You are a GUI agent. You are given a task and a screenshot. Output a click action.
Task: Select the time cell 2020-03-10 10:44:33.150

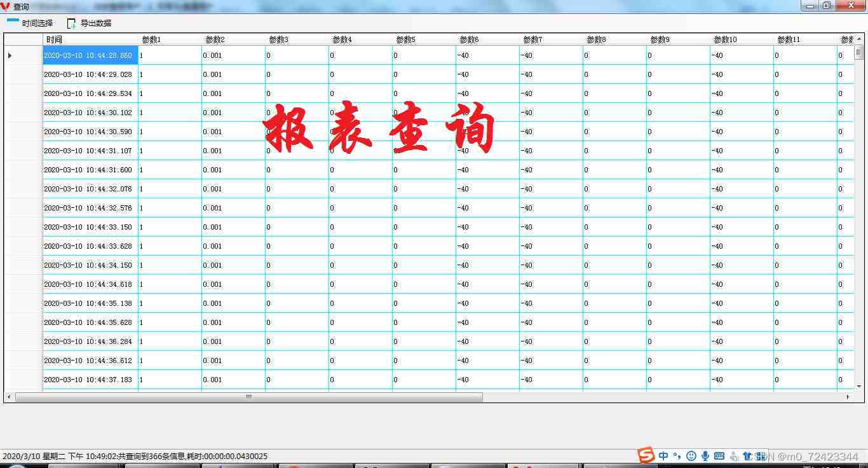tap(90, 227)
